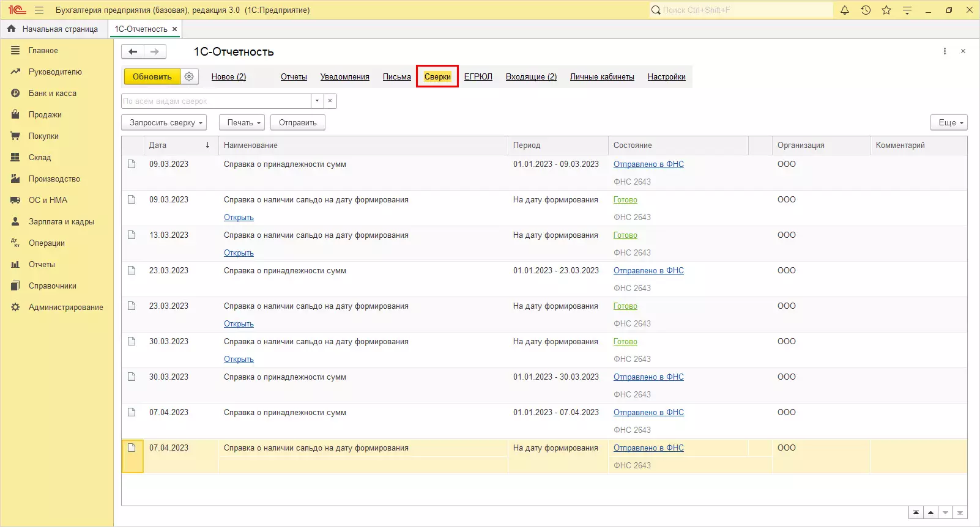
Task: Expand the Еще menu button
Action: [949, 123]
